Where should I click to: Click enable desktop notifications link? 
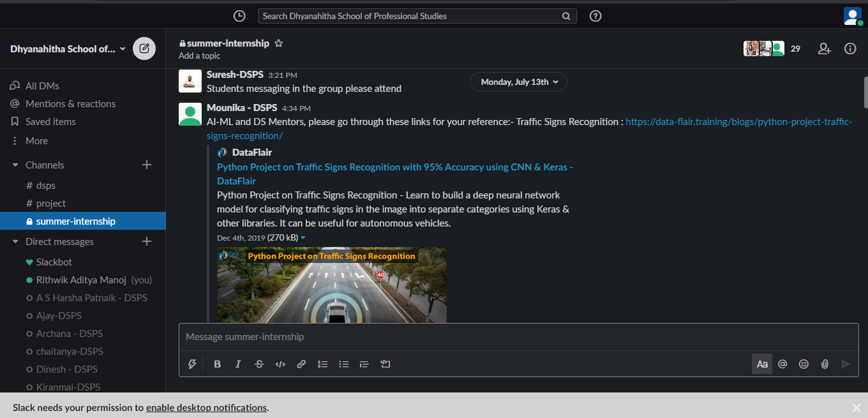pos(206,408)
